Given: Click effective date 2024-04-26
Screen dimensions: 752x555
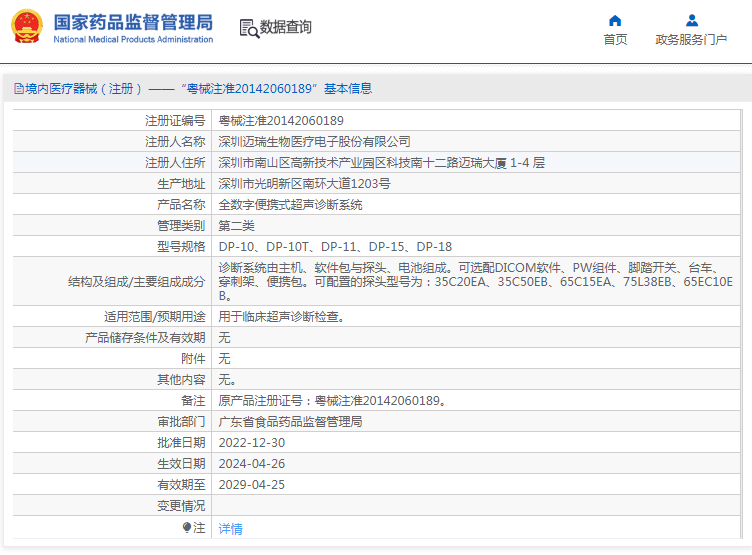Looking at the screenshot, I should [x=251, y=464].
